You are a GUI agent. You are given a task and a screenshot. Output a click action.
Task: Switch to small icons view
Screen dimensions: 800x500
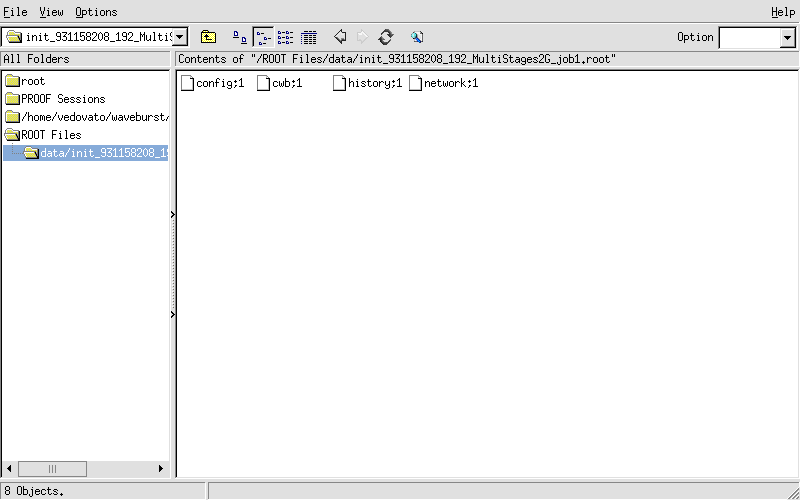coord(263,37)
